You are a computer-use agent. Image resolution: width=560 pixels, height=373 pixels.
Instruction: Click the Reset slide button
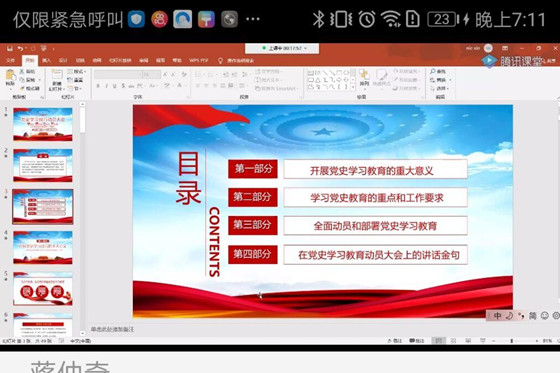[x=75, y=80]
